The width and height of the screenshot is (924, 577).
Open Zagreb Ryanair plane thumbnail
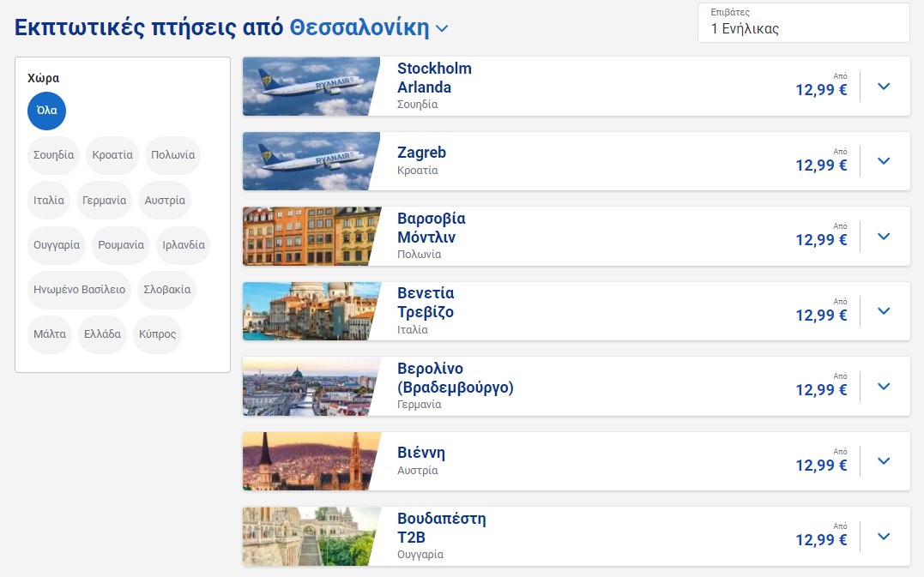pyautogui.click(x=311, y=161)
